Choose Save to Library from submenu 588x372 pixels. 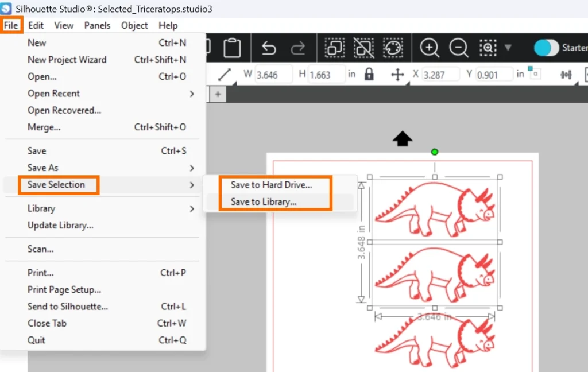[264, 201]
